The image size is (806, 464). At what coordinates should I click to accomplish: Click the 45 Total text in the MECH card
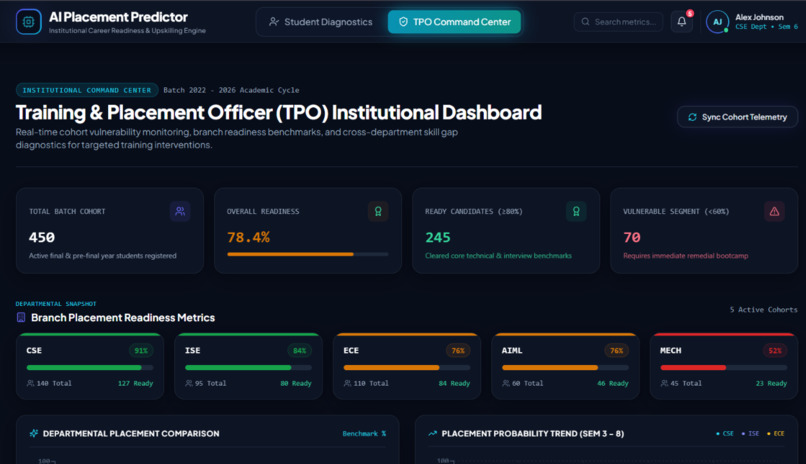tap(686, 383)
